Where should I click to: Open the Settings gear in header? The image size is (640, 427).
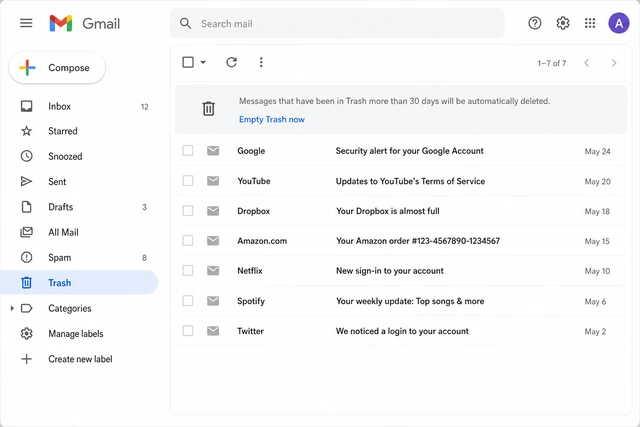click(563, 23)
